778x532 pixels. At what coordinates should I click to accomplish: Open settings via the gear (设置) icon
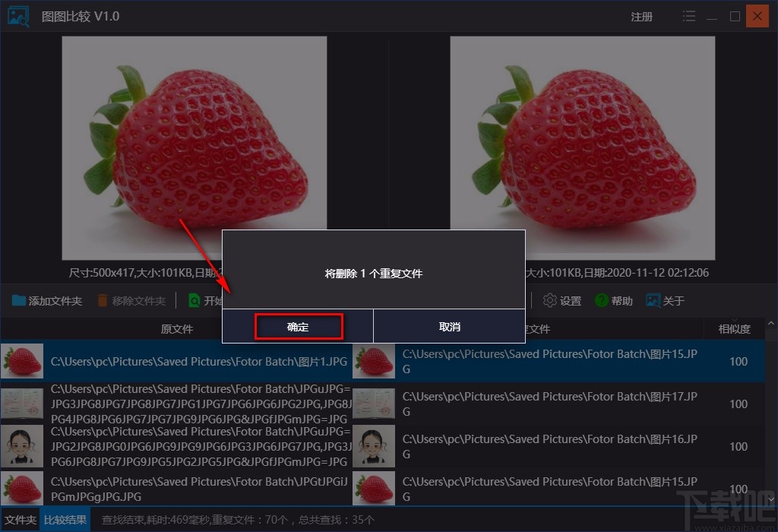pyautogui.click(x=549, y=300)
